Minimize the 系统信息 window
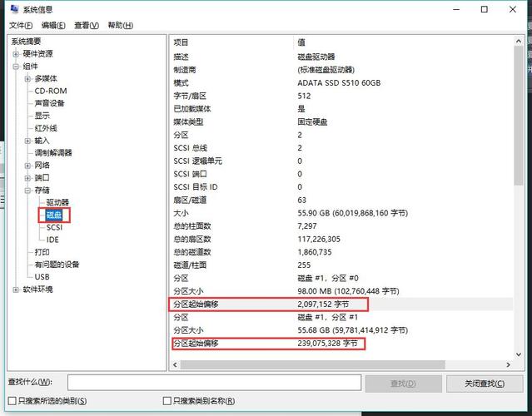This screenshot has height=416, width=532. (x=457, y=9)
